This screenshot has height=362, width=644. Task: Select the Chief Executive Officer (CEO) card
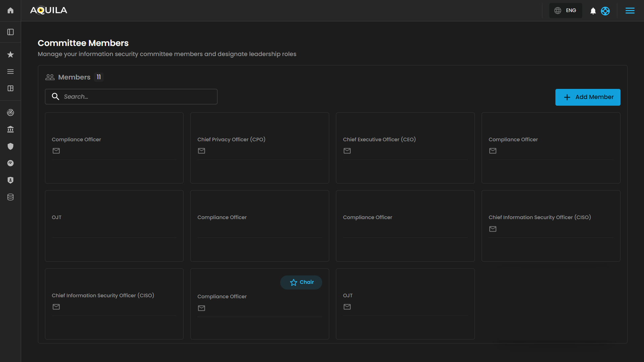405,148
